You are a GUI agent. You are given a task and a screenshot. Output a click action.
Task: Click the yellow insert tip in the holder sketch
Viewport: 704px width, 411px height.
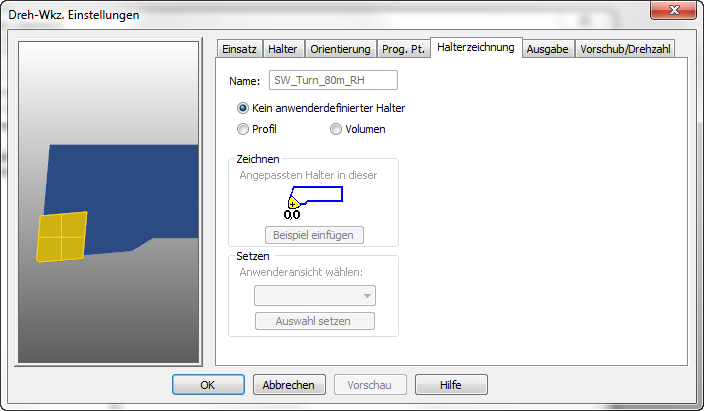tap(293, 203)
